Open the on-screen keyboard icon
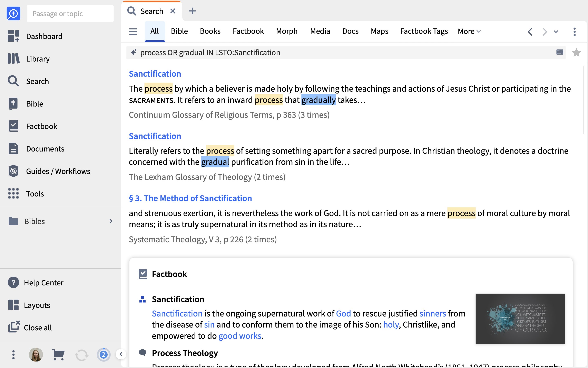 click(x=560, y=52)
